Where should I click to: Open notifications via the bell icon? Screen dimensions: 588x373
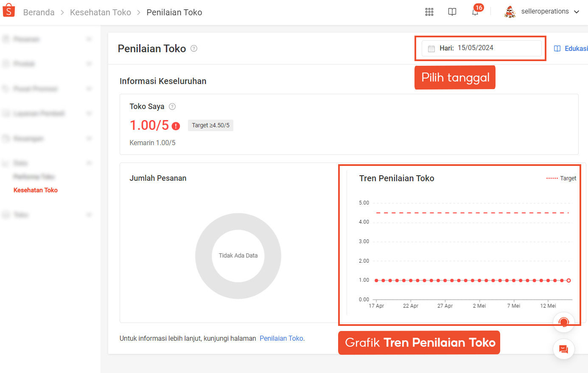click(475, 12)
